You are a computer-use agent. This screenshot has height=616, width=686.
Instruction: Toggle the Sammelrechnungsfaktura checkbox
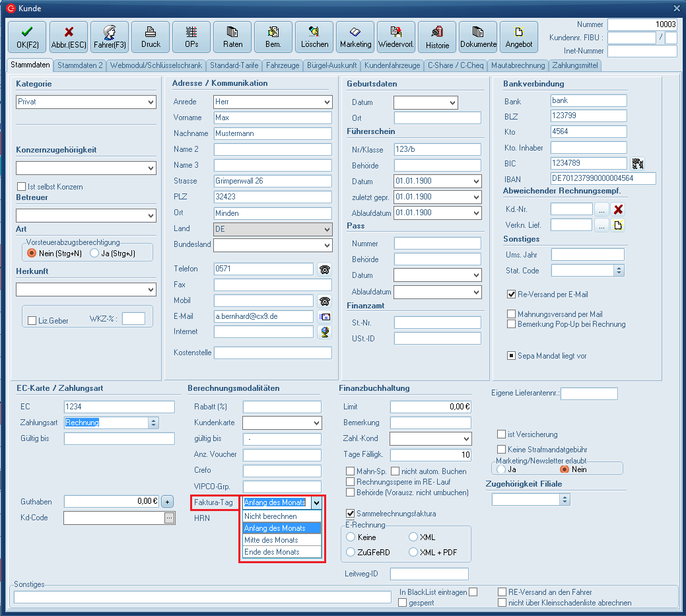pyautogui.click(x=351, y=513)
